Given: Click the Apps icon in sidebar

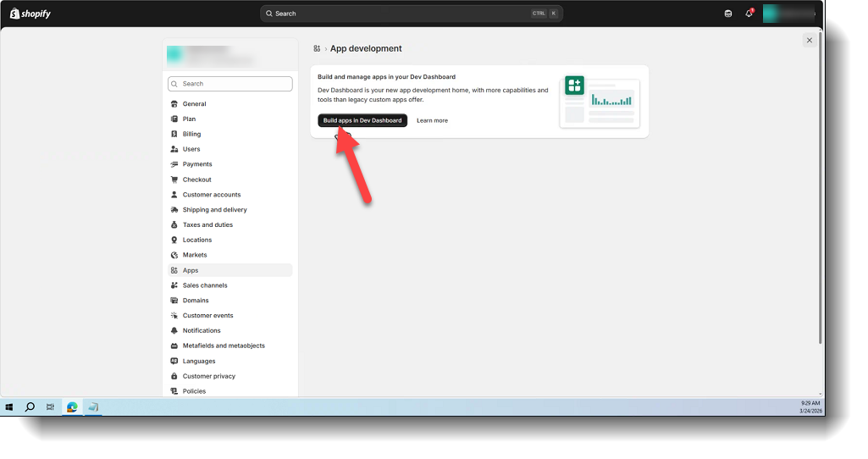Looking at the screenshot, I should (174, 270).
